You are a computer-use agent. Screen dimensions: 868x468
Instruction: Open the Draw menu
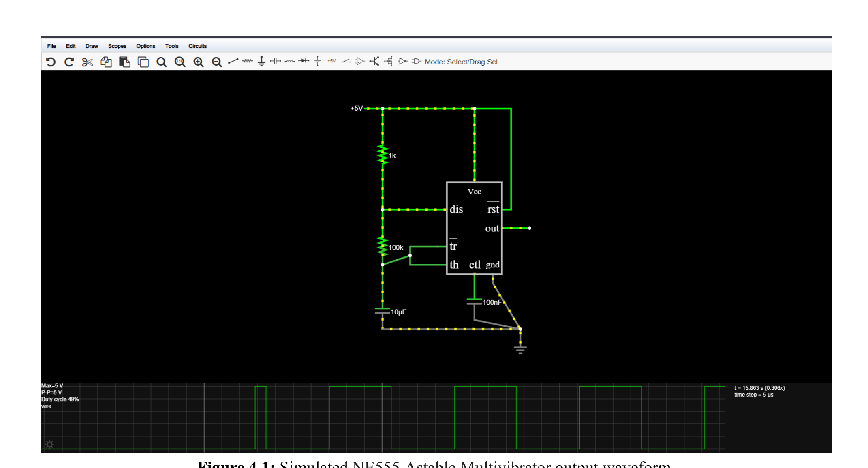(x=92, y=46)
